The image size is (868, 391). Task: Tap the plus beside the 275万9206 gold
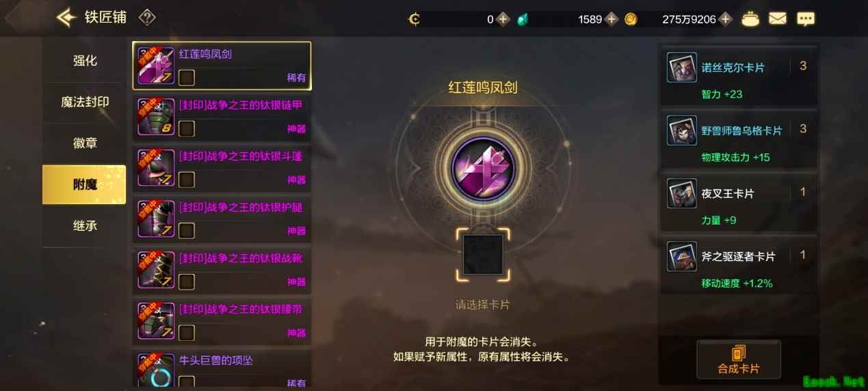(x=726, y=19)
